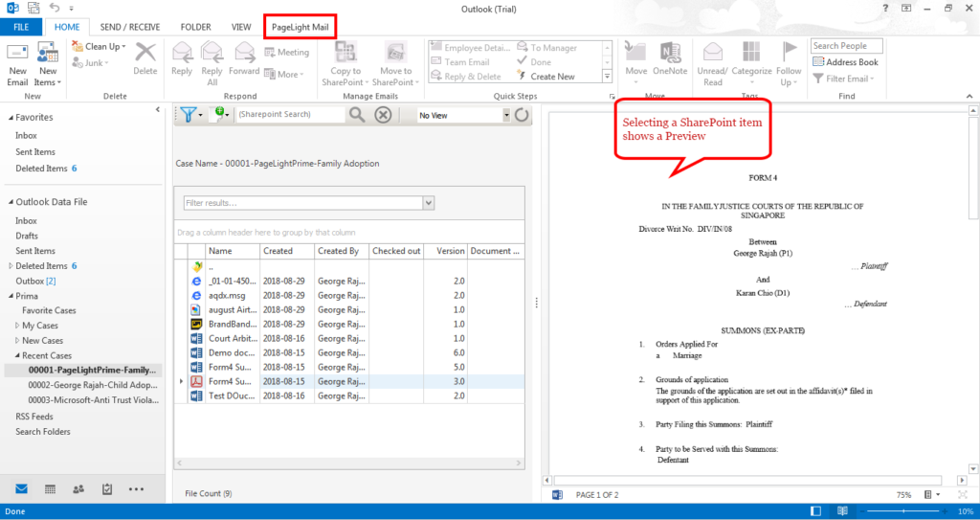
Task: Open Tasks view in navigation bar
Action: point(107,489)
